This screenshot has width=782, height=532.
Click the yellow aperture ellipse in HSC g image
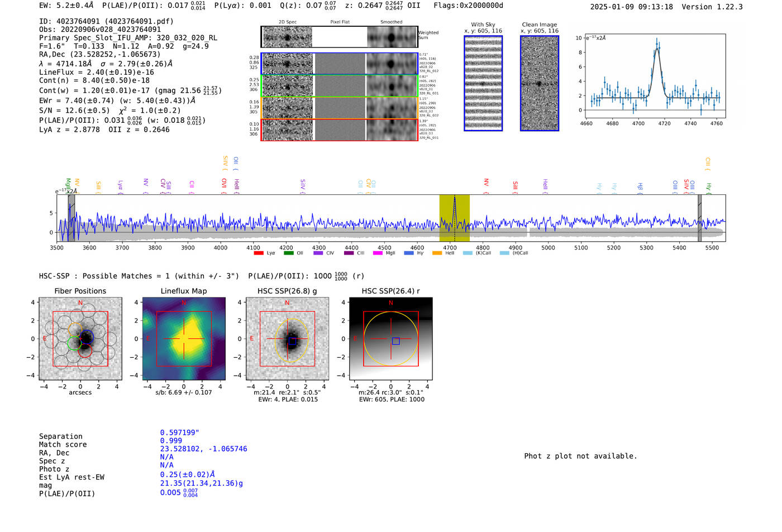point(292,340)
